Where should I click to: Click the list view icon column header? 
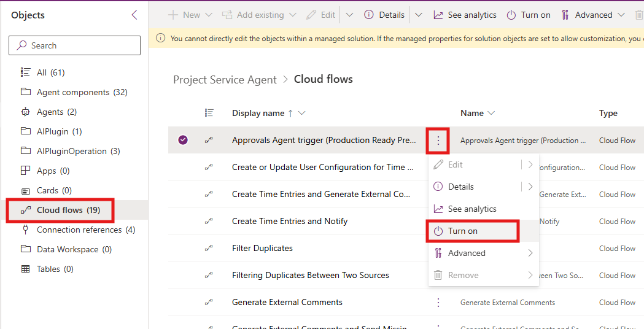pyautogui.click(x=209, y=113)
